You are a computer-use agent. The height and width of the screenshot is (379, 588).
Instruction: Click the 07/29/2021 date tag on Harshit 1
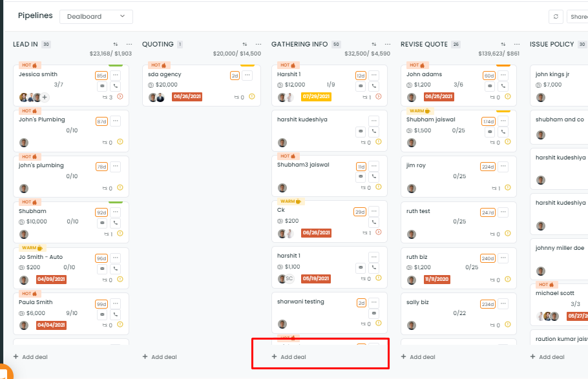(x=316, y=97)
